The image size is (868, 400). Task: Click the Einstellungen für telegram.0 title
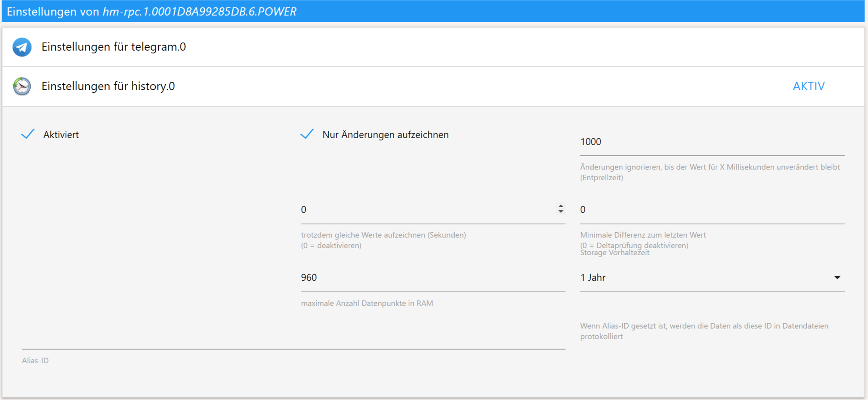[113, 47]
